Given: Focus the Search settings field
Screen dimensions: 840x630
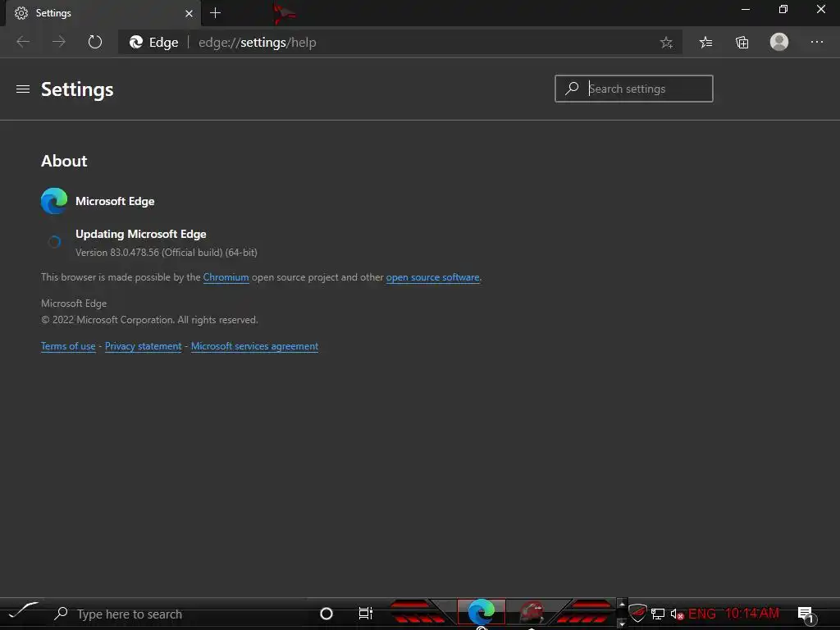Looking at the screenshot, I should tap(634, 89).
